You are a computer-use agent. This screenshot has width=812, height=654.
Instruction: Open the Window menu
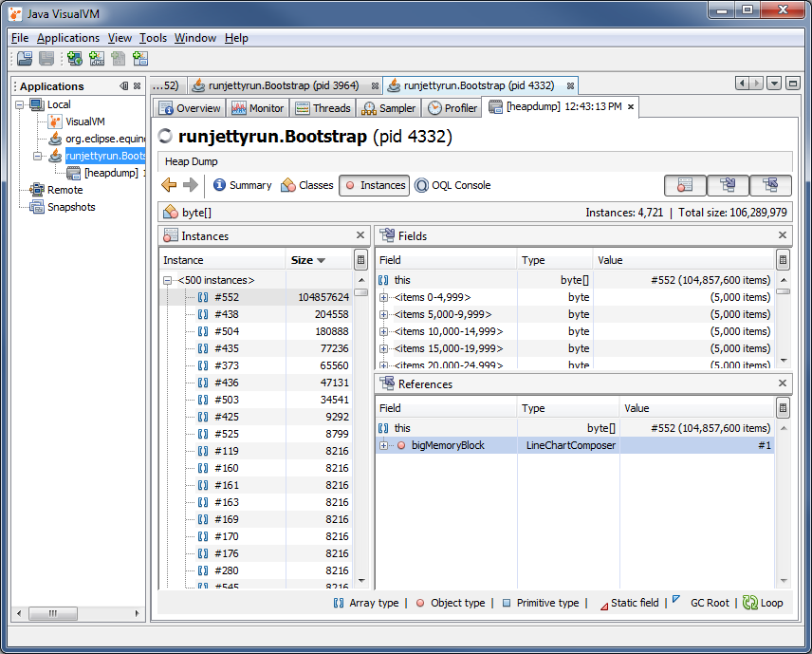point(195,38)
